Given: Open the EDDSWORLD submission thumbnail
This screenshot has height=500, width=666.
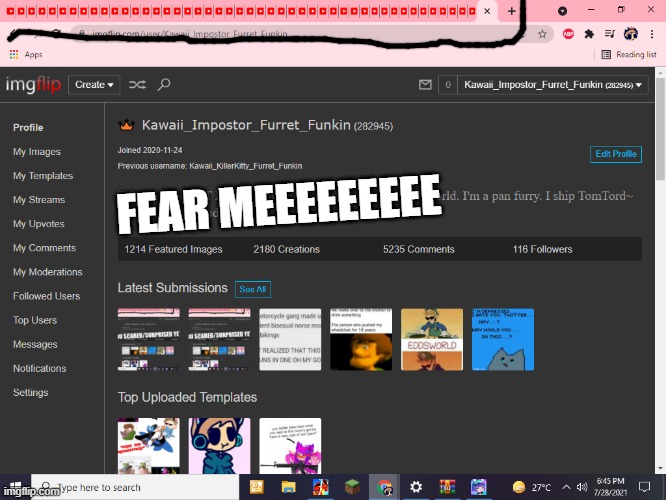Looking at the screenshot, I should click(x=432, y=339).
